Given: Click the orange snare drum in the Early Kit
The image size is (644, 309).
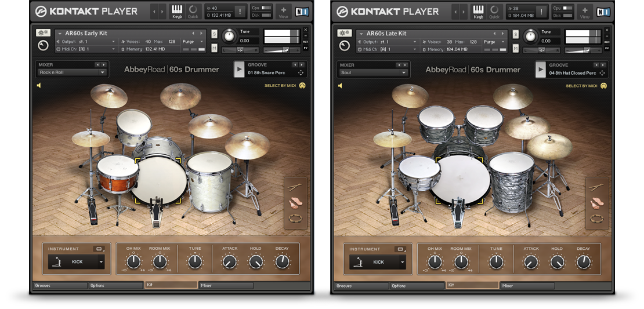Looking at the screenshot, I should pyautogui.click(x=117, y=173).
